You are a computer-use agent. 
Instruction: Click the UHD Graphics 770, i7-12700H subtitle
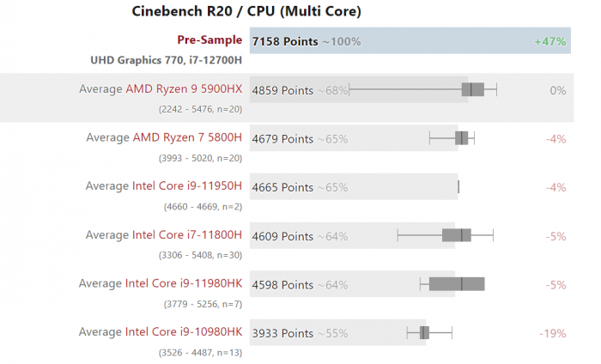[166, 61]
